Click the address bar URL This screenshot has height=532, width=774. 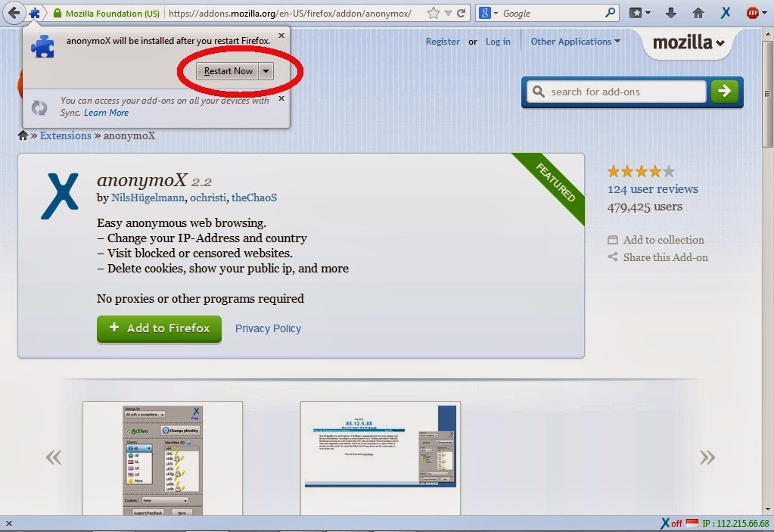pos(290,14)
